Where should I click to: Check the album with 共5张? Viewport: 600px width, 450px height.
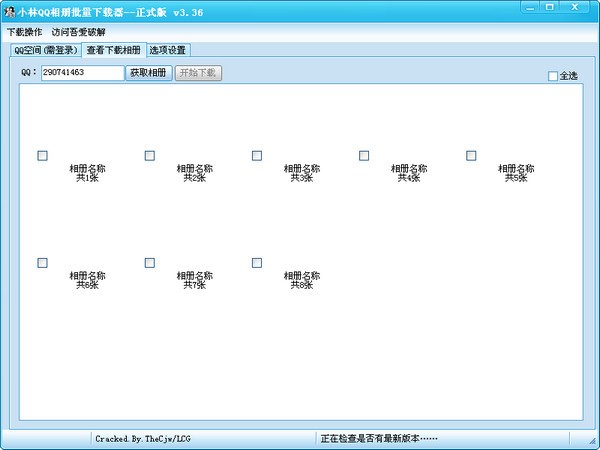471,156
